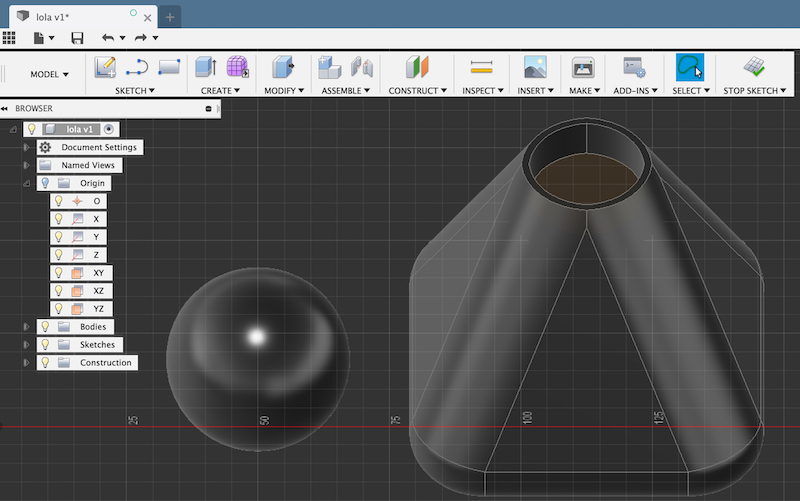Open the redo history dropdown arrow

[155, 38]
